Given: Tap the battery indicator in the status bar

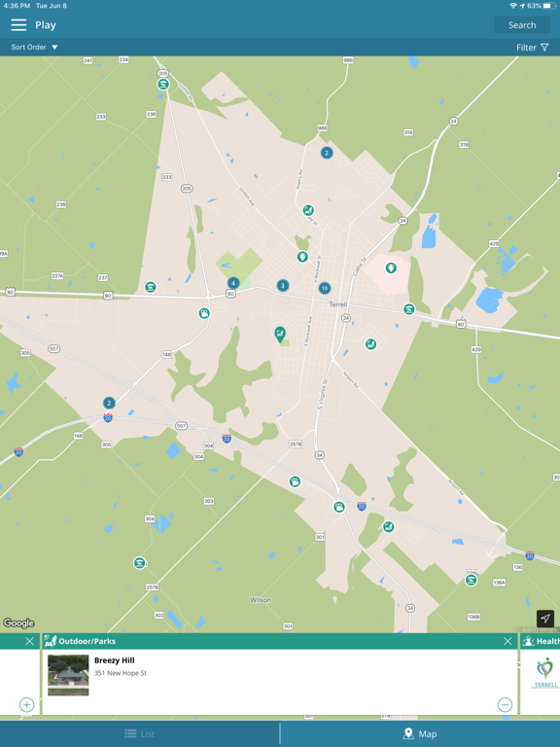Looking at the screenshot, I should click(x=549, y=6).
